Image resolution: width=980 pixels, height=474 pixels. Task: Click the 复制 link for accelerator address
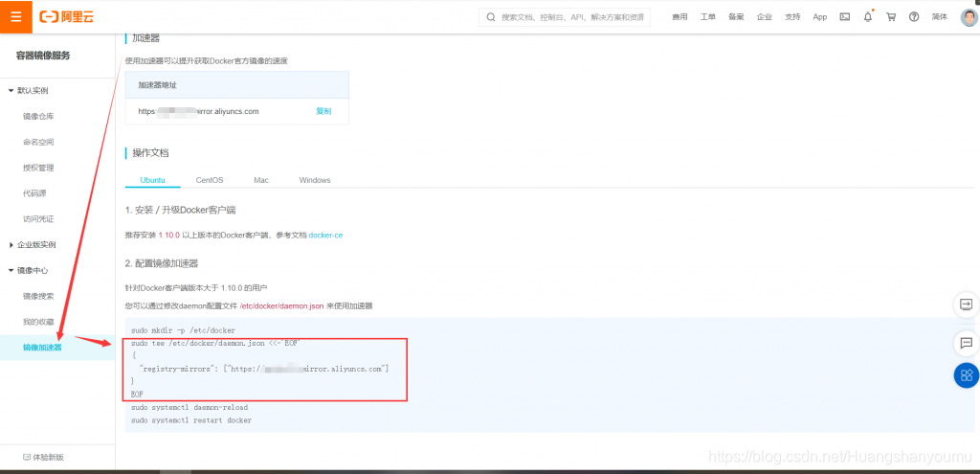click(323, 111)
